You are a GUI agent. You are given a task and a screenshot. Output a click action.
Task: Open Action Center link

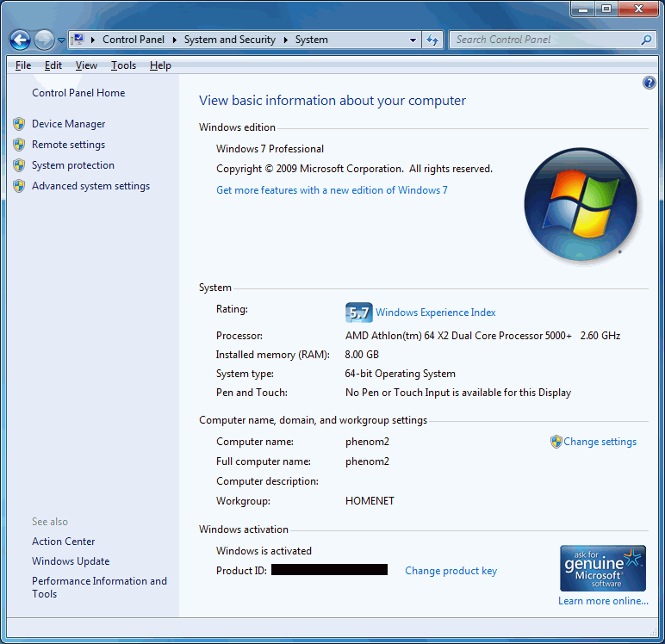click(63, 542)
